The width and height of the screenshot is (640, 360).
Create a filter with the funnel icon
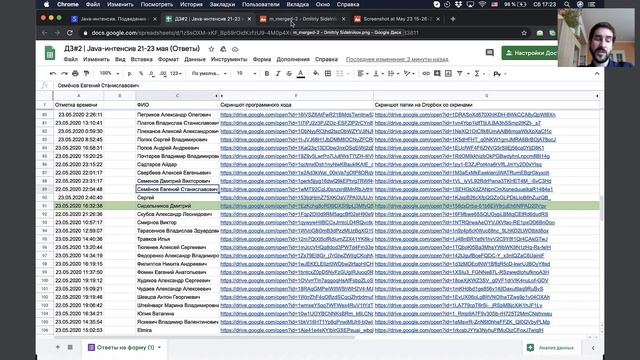coord(460,73)
